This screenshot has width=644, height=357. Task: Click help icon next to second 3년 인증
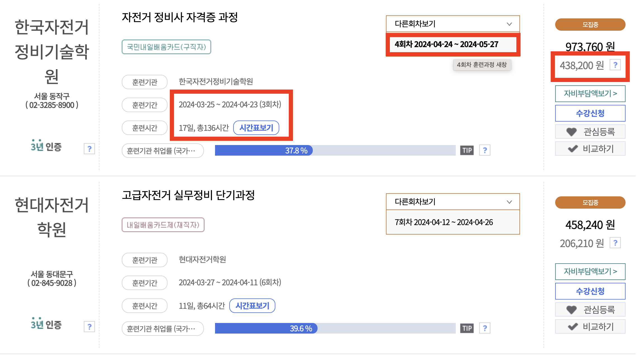(x=89, y=327)
